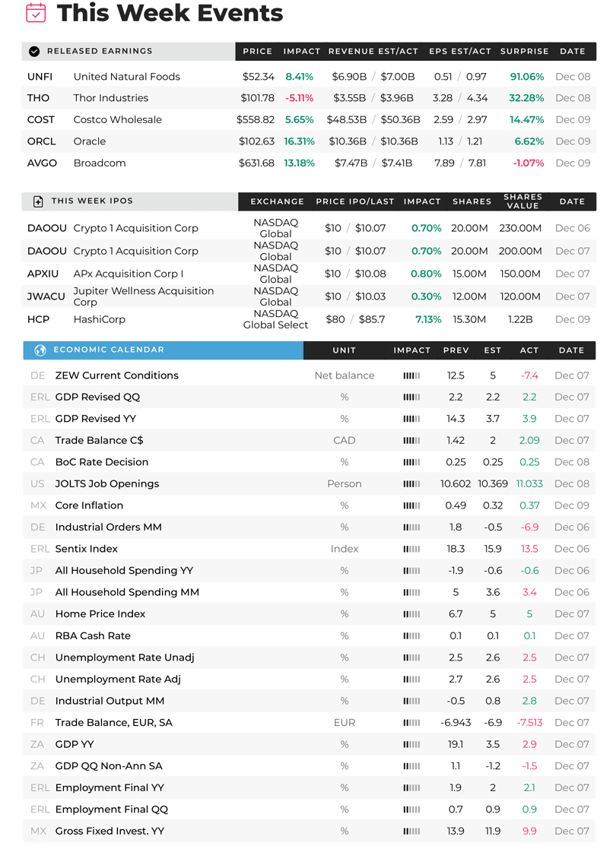Image resolution: width=613 pixels, height=868 pixels.
Task: Click the EPS EST/ACT column header
Action: [460, 52]
